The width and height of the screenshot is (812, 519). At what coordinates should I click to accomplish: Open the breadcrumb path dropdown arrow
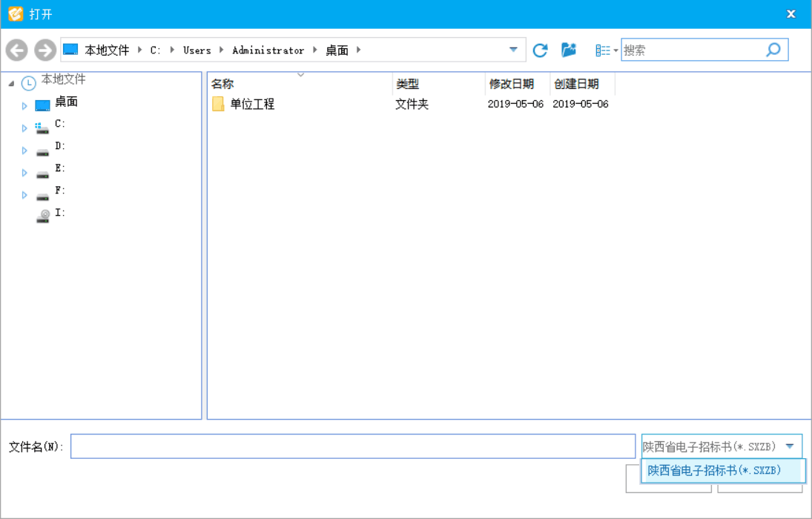click(x=512, y=50)
